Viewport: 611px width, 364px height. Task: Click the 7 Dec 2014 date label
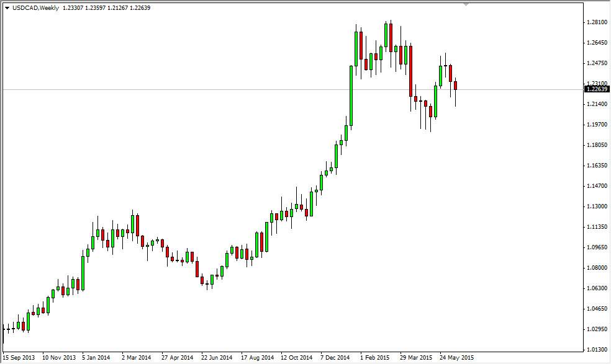pyautogui.click(x=335, y=358)
